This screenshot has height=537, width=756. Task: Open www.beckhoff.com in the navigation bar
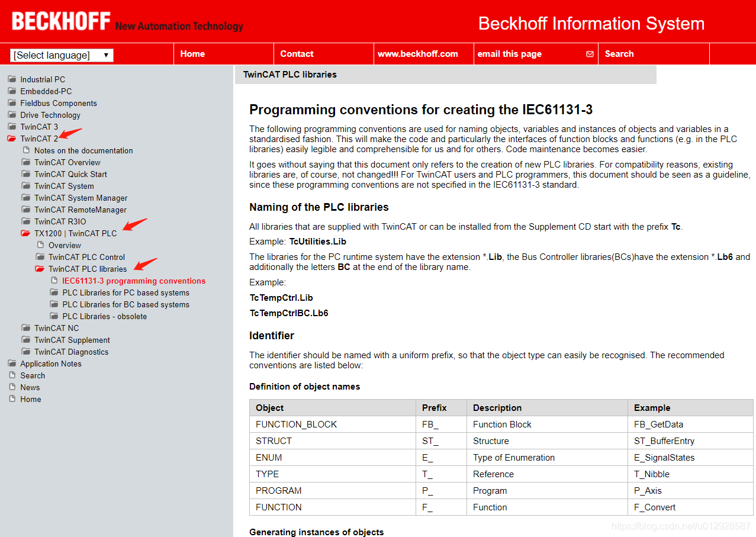pyautogui.click(x=418, y=54)
